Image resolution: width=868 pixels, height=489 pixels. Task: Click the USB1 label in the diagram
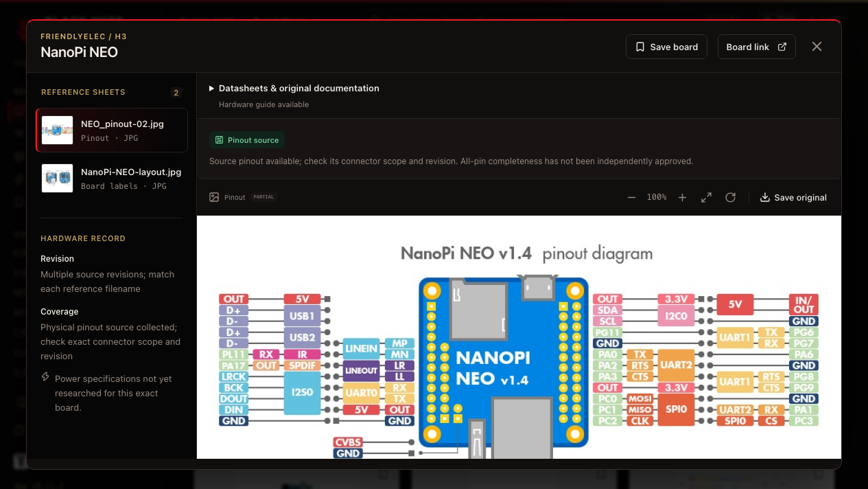tap(302, 316)
